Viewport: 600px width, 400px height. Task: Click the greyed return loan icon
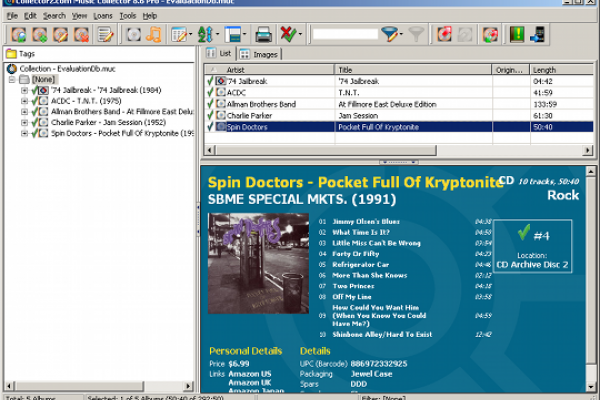click(465, 35)
